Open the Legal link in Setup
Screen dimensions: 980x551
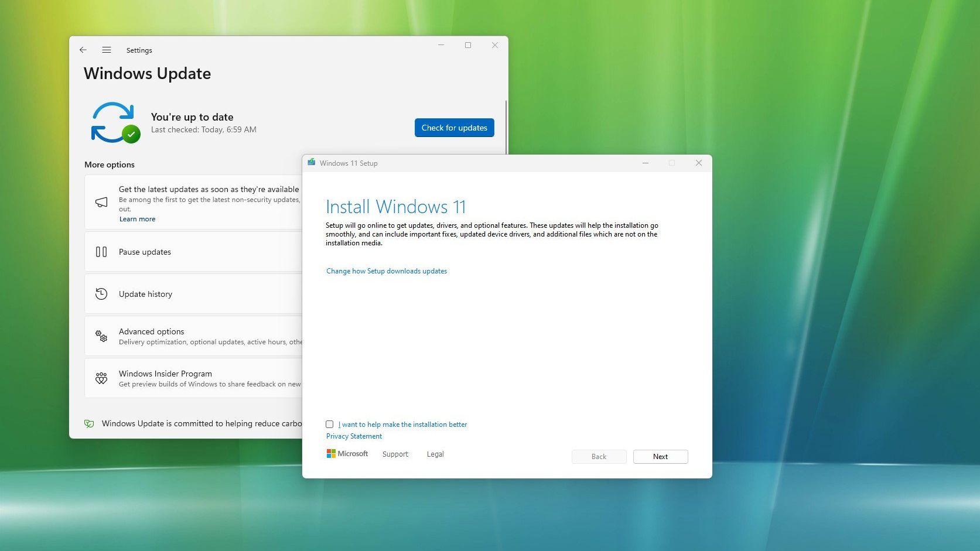(435, 454)
